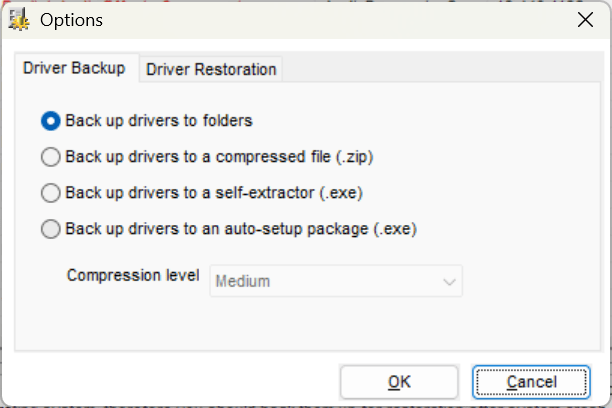612x408 pixels.
Task: Close the Options dialog with X
Action: pos(585,20)
